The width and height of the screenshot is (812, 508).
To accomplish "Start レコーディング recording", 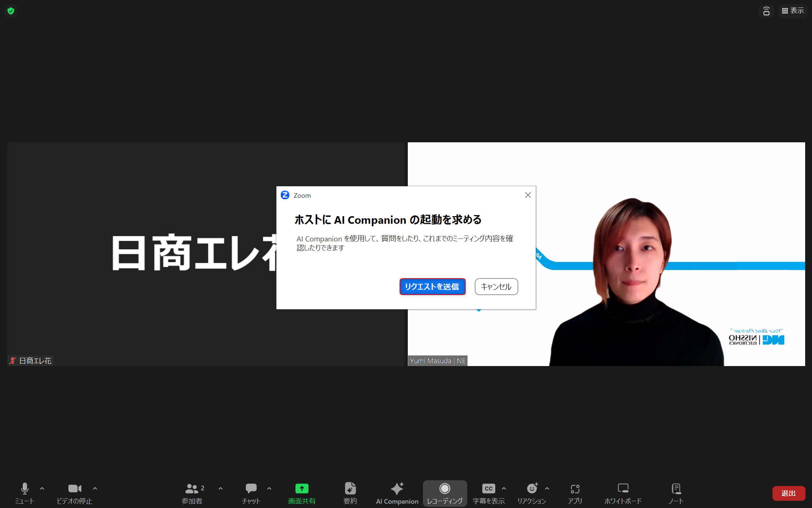I will 445,493.
